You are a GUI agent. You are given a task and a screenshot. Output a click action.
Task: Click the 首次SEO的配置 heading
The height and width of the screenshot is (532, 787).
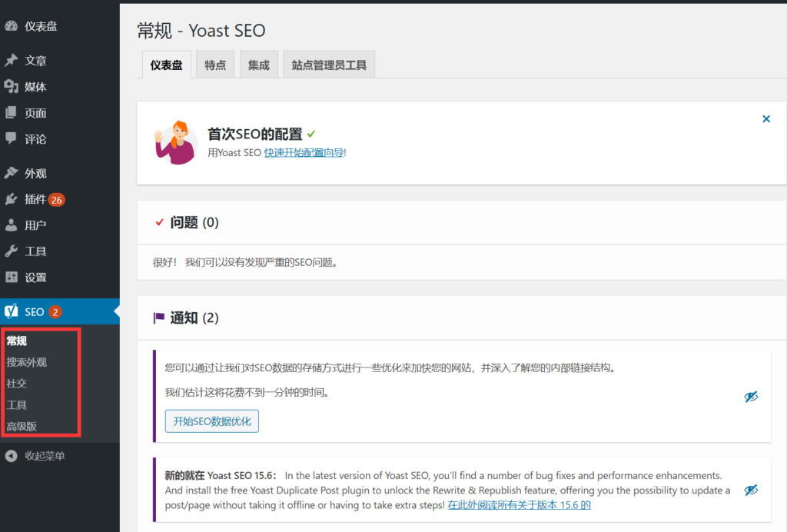click(x=255, y=134)
